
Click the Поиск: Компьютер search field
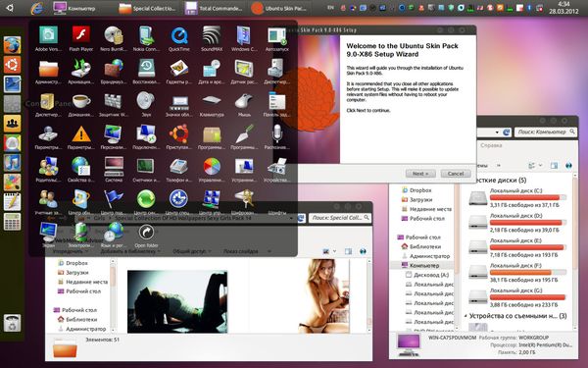pyautogui.click(x=546, y=131)
